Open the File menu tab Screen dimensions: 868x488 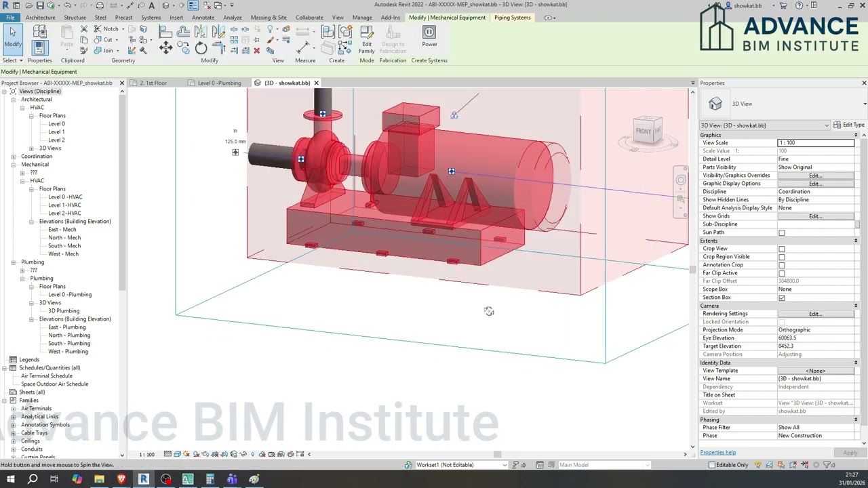(9, 18)
